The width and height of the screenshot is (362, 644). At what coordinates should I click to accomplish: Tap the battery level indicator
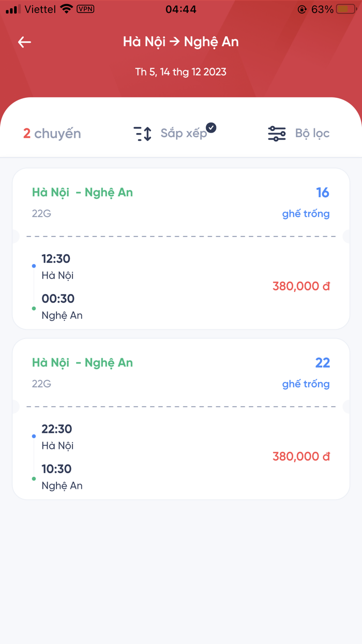344,8
